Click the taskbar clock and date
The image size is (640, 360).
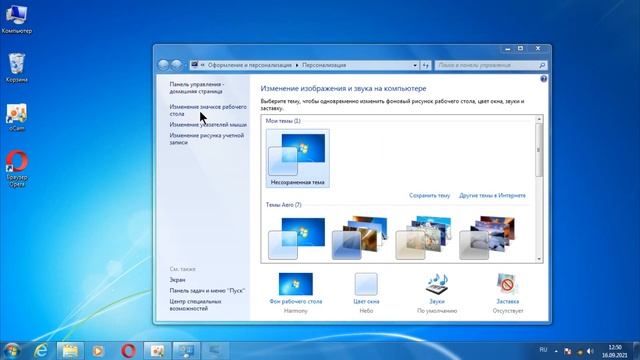[x=614, y=351]
